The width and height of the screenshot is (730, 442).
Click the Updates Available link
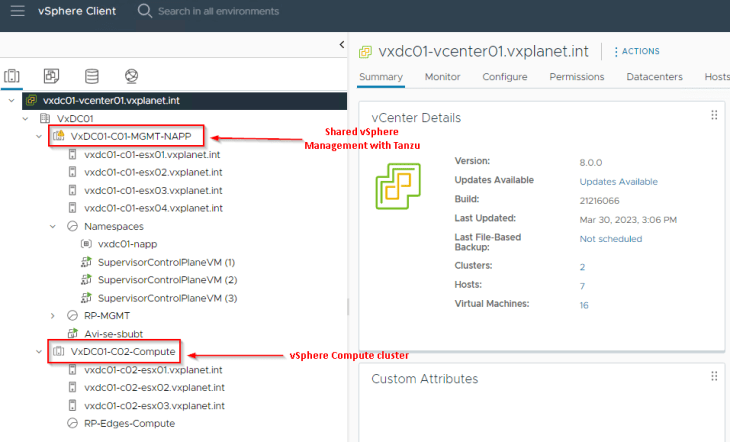(x=618, y=182)
